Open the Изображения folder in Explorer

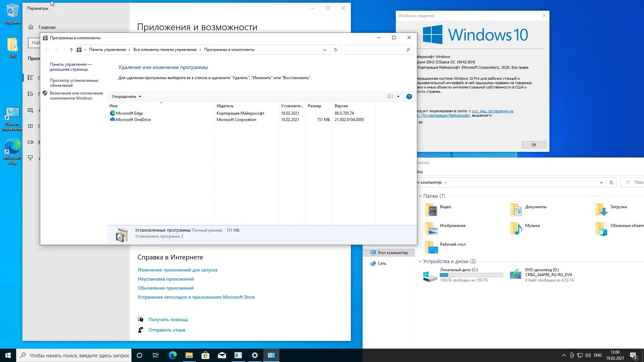pos(445,228)
